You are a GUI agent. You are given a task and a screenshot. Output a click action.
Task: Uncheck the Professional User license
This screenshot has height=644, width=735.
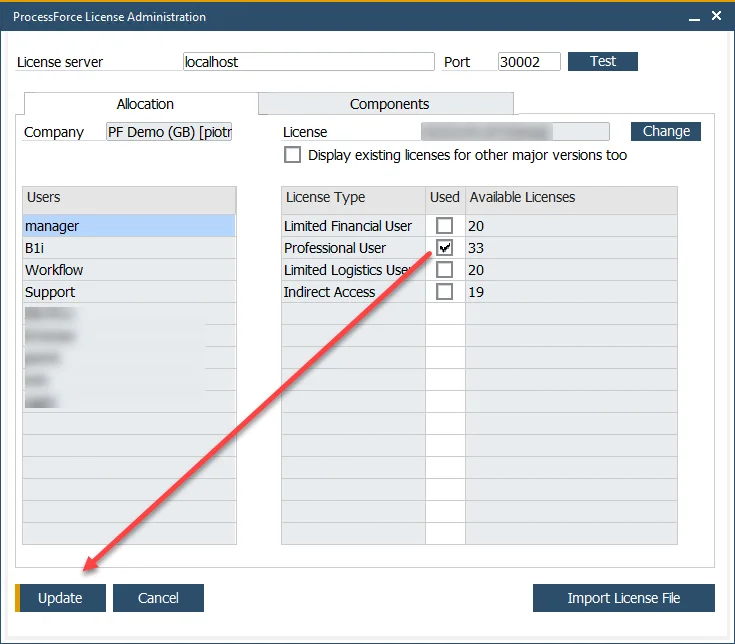pyautogui.click(x=445, y=248)
